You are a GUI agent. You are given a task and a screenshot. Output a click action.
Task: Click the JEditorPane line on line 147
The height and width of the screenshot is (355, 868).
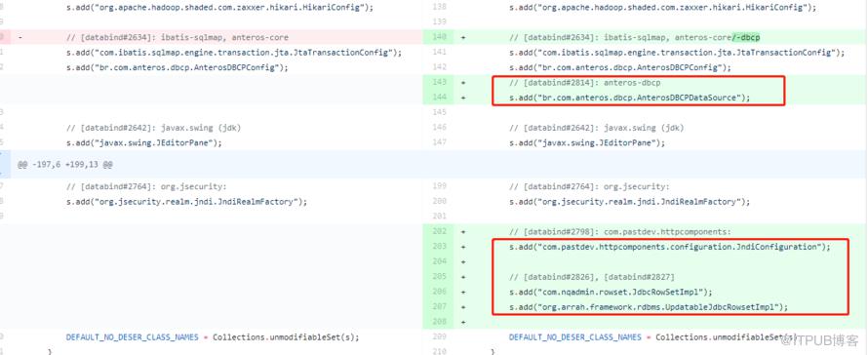point(587,142)
